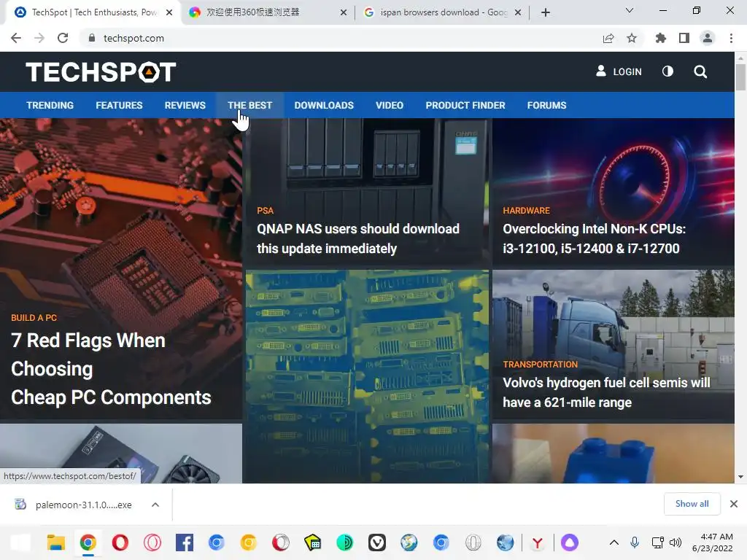Reload the page with the refresh icon

click(x=63, y=38)
